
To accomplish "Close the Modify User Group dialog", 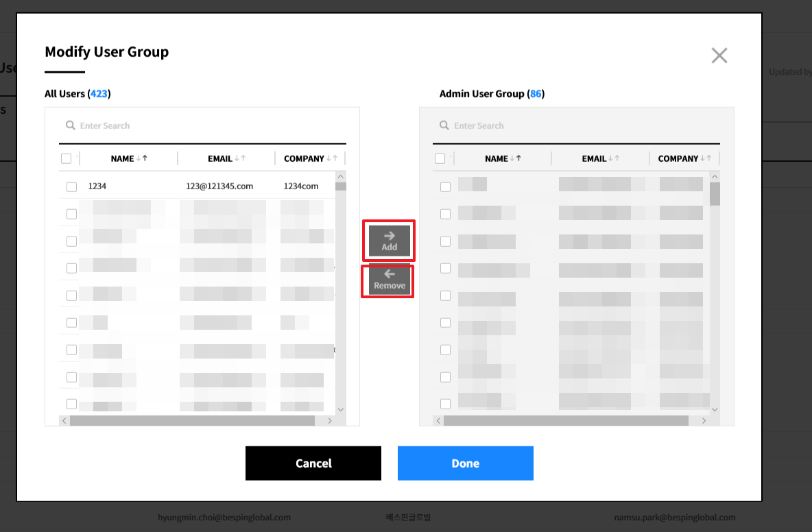I will pyautogui.click(x=719, y=56).
